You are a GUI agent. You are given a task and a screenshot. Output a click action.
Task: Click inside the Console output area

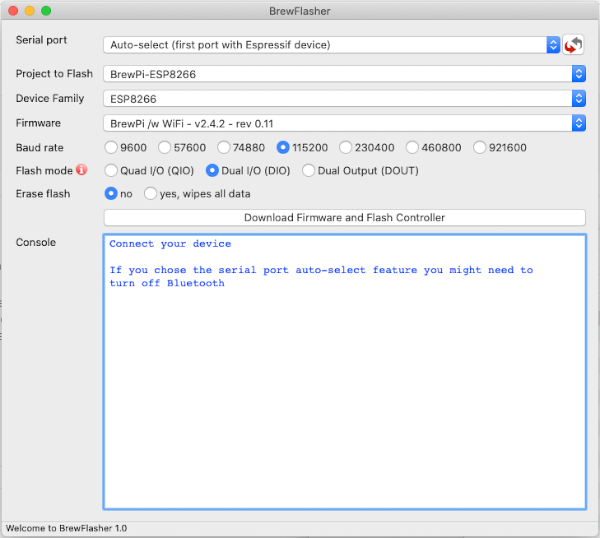(x=344, y=372)
